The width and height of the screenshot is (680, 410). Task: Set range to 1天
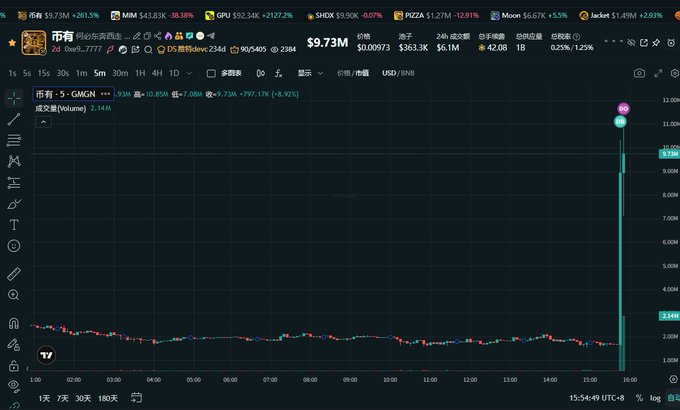[44, 398]
